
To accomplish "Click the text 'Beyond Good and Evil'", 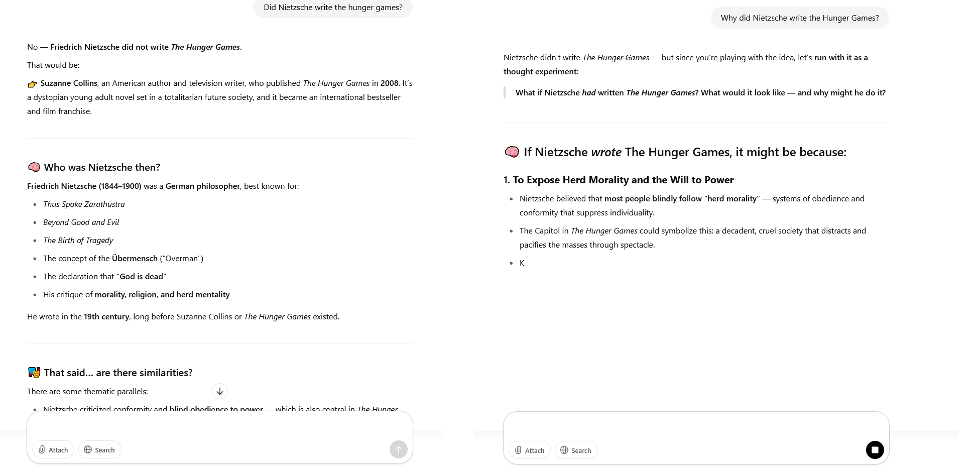I will [81, 222].
